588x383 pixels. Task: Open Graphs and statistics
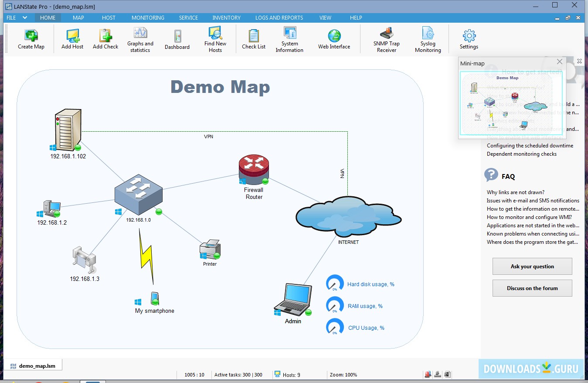(x=140, y=40)
